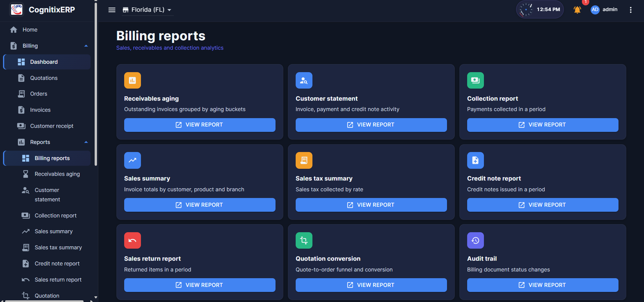This screenshot has height=302, width=644.
Task: Collapse the Reports section arrow
Action: pyautogui.click(x=86, y=142)
